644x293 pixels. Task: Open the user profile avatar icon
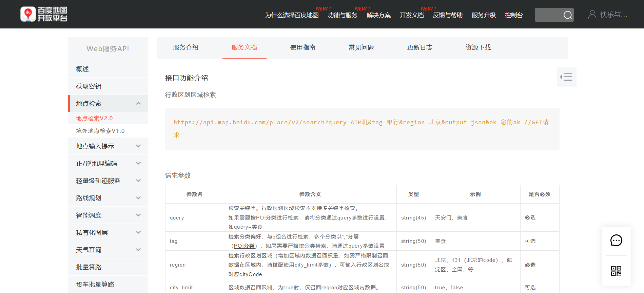[592, 15]
